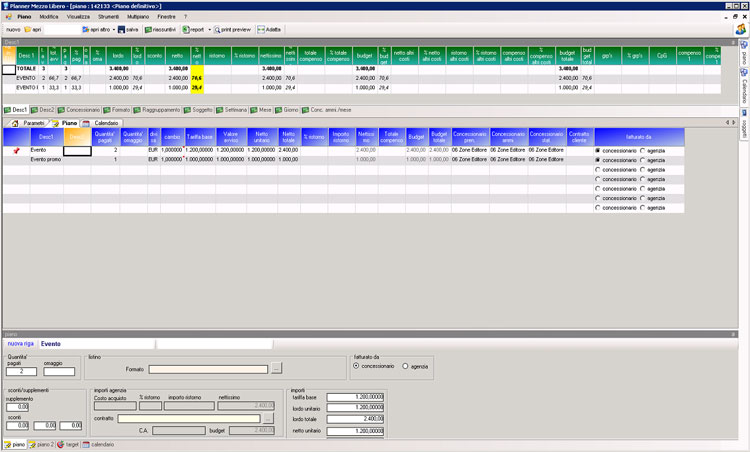750x452 pixels.
Task: Open the Formato browse '...' button
Action: [277, 369]
